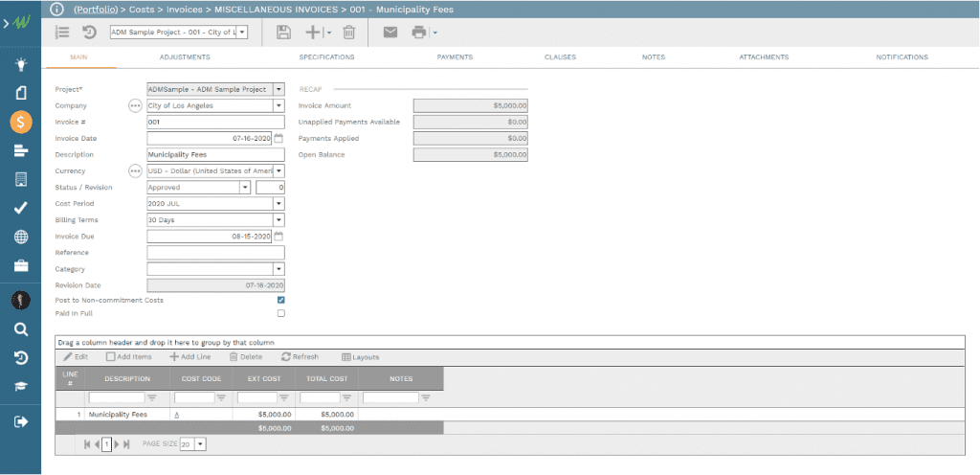Click the Add Line button
The width and height of the screenshot is (980, 475).
click(x=190, y=357)
